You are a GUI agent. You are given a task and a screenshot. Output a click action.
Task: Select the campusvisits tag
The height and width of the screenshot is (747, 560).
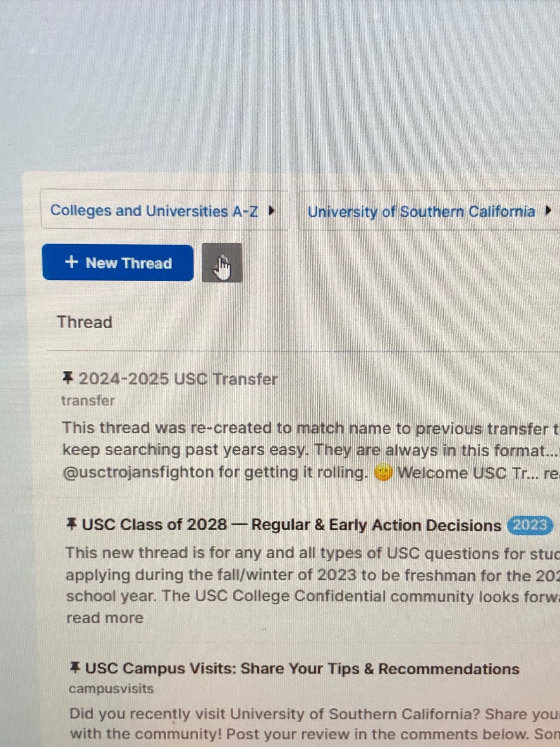coord(111,689)
